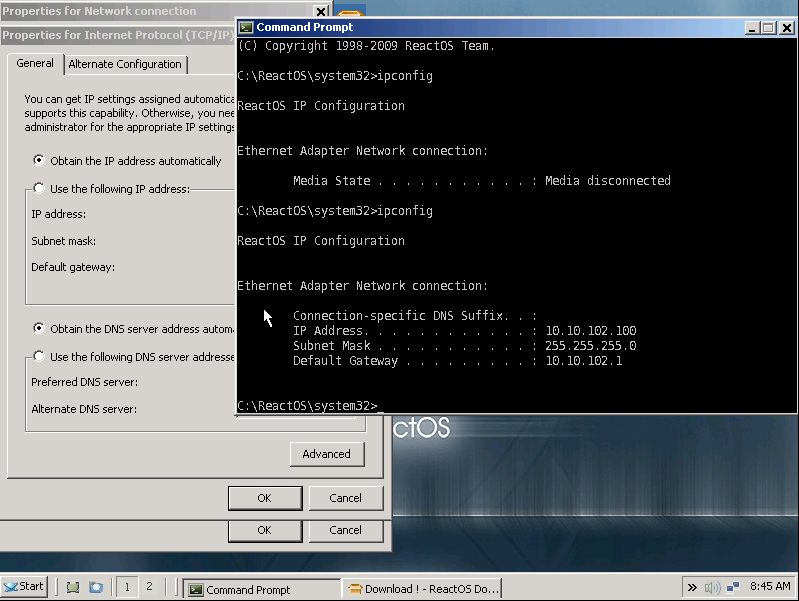Click the 'Default gateway:' label in dialog
The image size is (799, 601).
(73, 267)
